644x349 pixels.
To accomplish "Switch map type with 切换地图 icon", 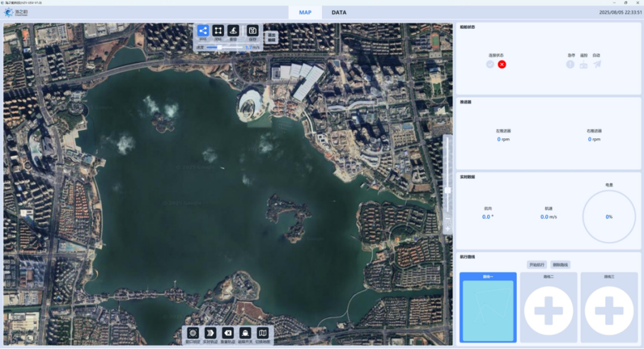I will tap(262, 333).
